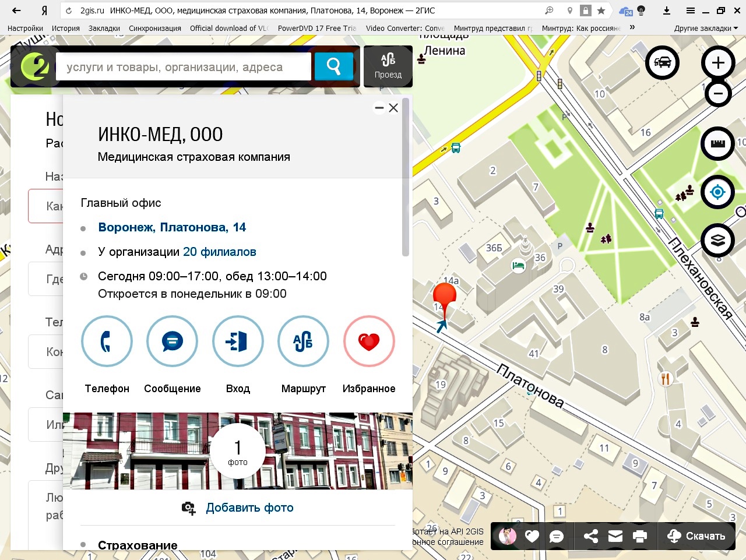Bookmark page with star icon
746x560 pixels.
coord(601,10)
